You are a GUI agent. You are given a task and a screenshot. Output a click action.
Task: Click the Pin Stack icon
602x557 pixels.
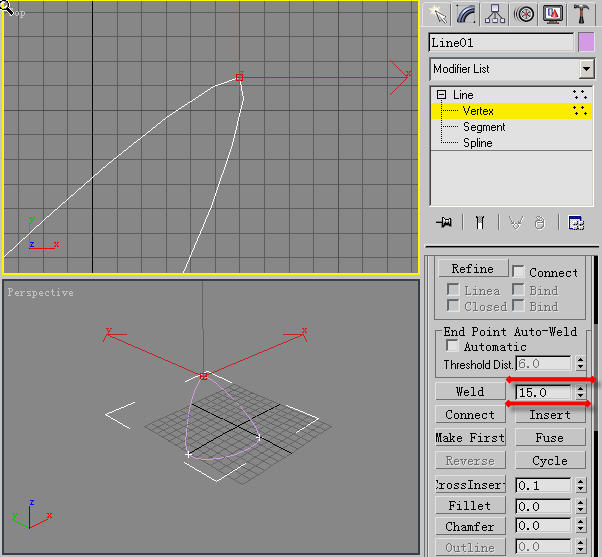click(x=444, y=222)
